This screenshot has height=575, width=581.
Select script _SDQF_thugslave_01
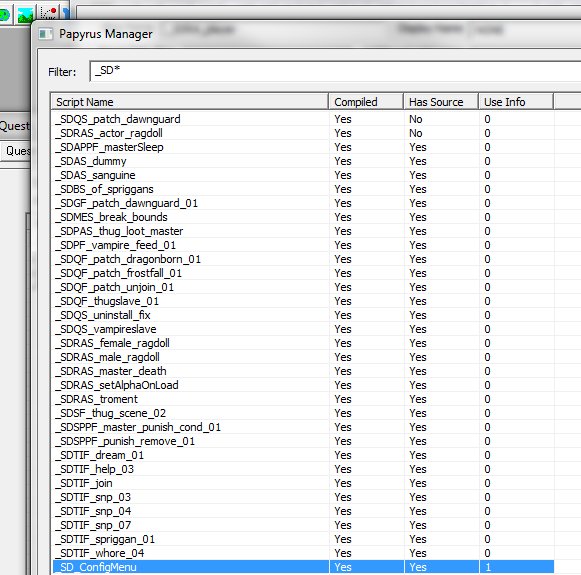click(x=107, y=302)
